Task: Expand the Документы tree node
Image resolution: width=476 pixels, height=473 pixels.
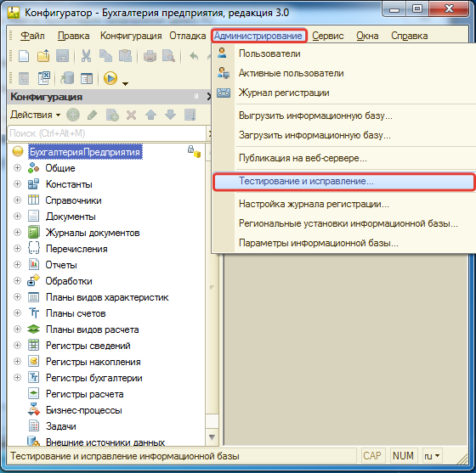Action: pos(17,216)
